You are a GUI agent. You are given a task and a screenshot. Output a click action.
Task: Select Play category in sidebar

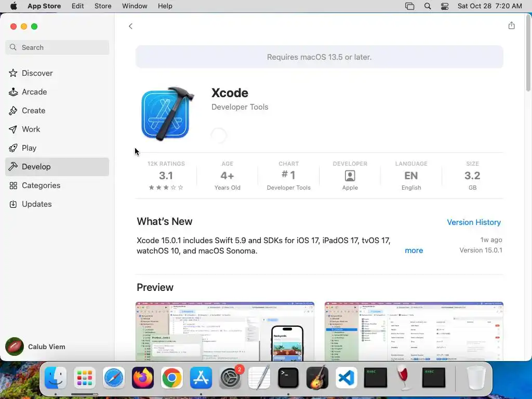pos(57,148)
